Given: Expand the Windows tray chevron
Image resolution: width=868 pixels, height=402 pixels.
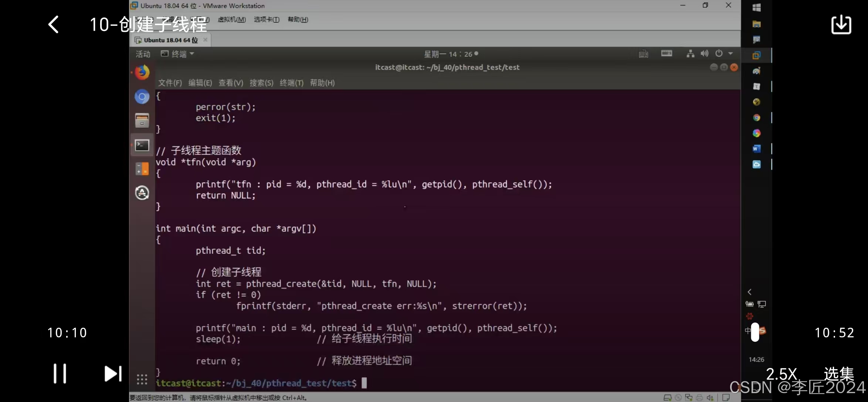Looking at the screenshot, I should (750, 292).
